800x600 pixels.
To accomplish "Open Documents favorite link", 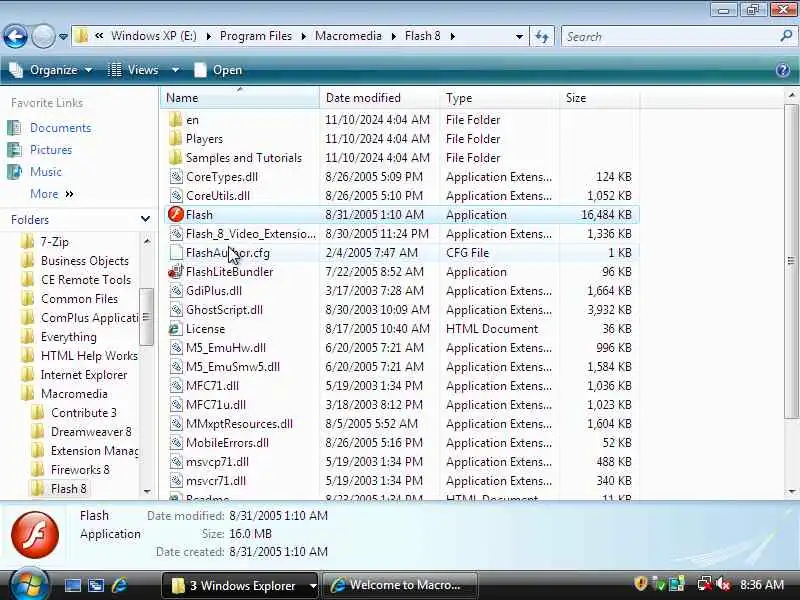I will 60,128.
